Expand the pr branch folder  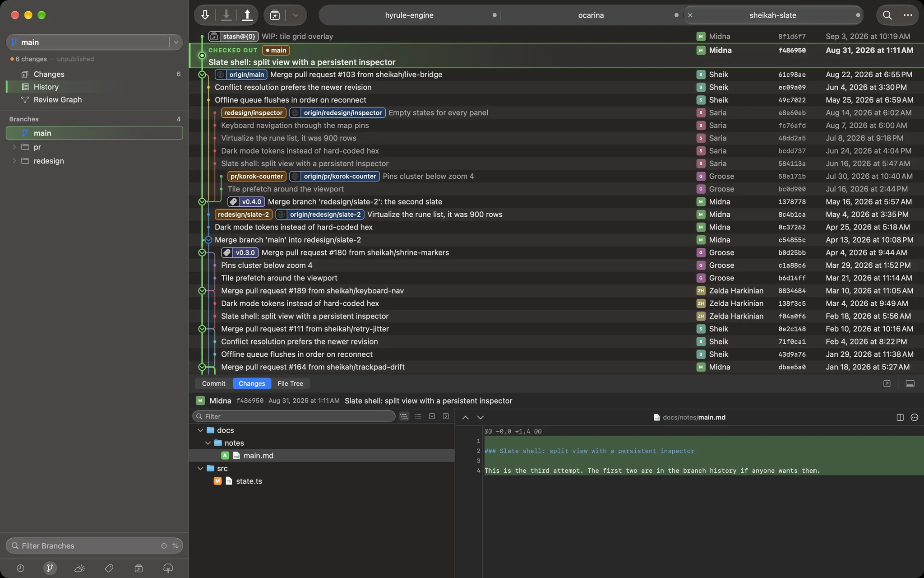click(14, 147)
